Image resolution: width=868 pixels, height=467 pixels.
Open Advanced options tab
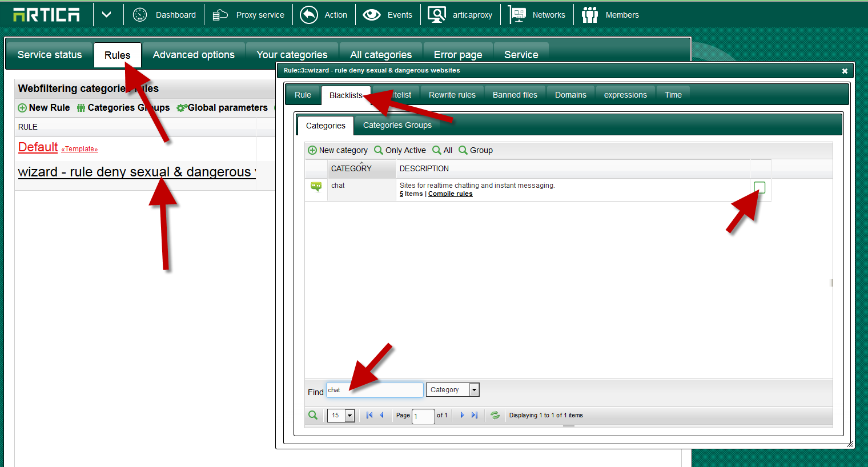tap(194, 55)
